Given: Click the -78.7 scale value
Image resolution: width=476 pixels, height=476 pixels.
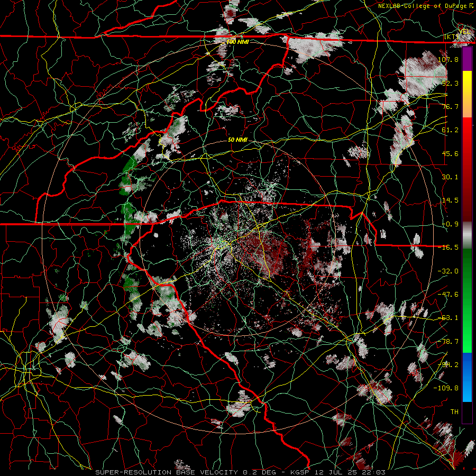Looking at the screenshot, I should click(448, 342).
